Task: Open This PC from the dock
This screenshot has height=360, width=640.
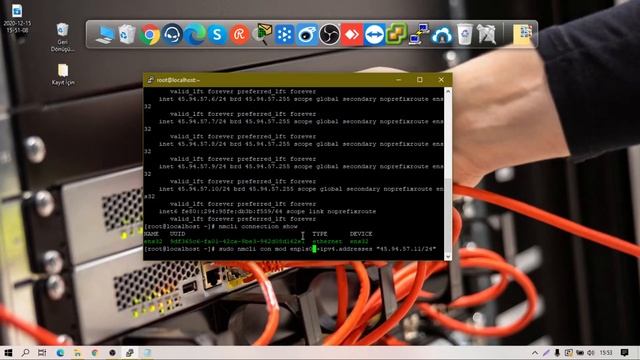Action: pos(105,34)
